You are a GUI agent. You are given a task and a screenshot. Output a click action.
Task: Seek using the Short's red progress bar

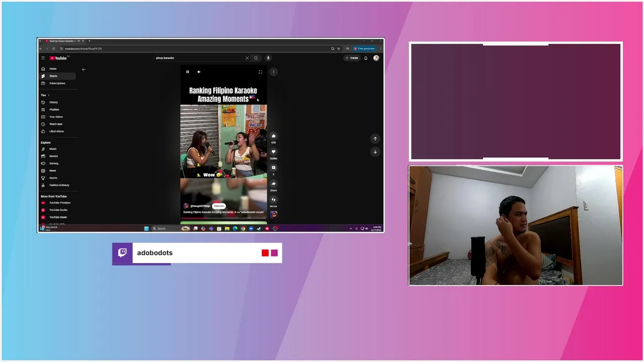223,218
